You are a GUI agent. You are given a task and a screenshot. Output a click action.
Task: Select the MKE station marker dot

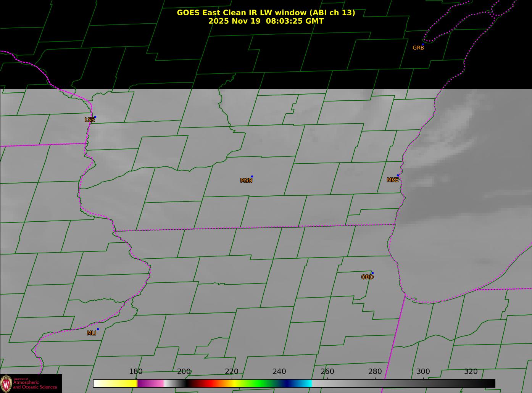coord(398,176)
